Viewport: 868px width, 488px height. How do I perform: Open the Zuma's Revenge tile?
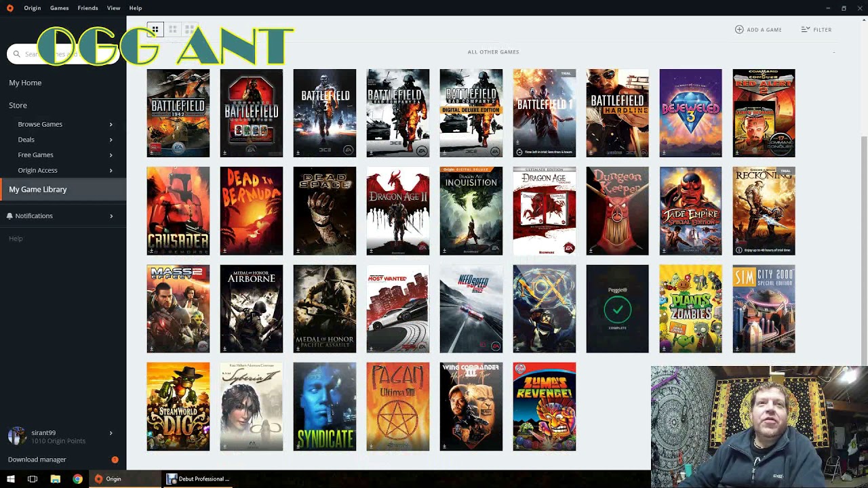click(545, 407)
